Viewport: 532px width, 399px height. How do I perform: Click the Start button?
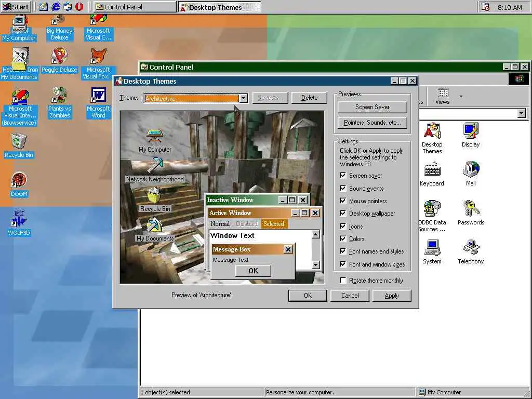(16, 6)
